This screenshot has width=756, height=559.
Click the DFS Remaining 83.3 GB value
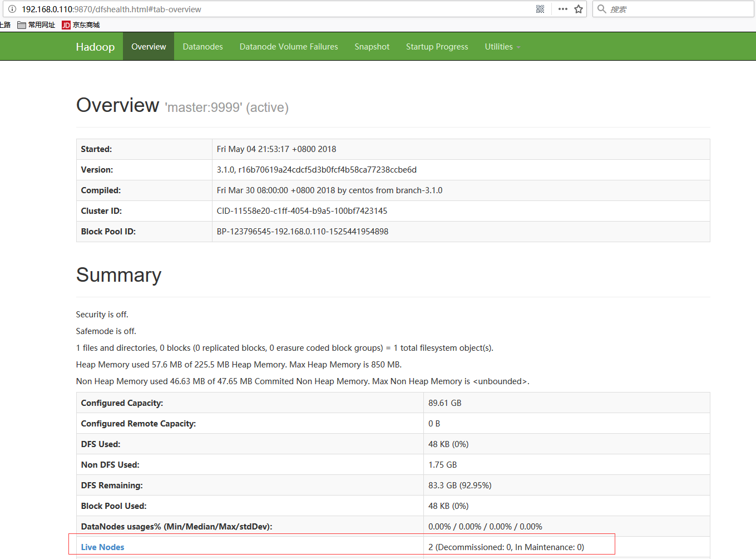(460, 486)
